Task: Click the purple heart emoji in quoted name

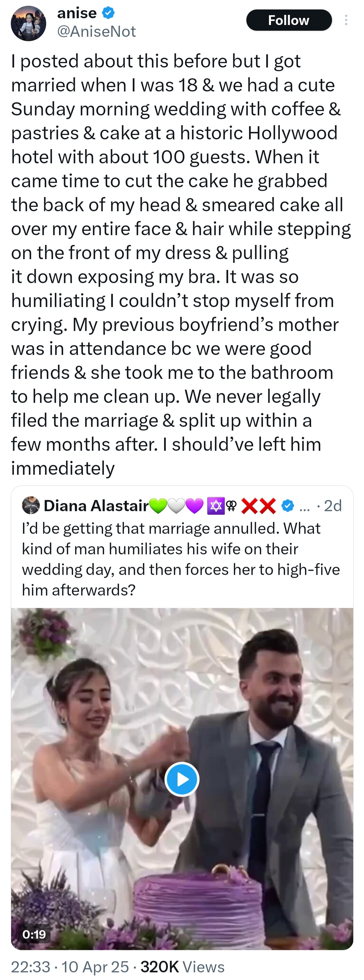Action: [x=194, y=506]
